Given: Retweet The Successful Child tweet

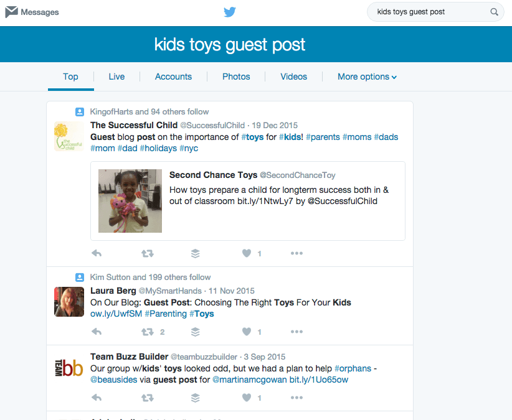Looking at the screenshot, I should point(148,253).
